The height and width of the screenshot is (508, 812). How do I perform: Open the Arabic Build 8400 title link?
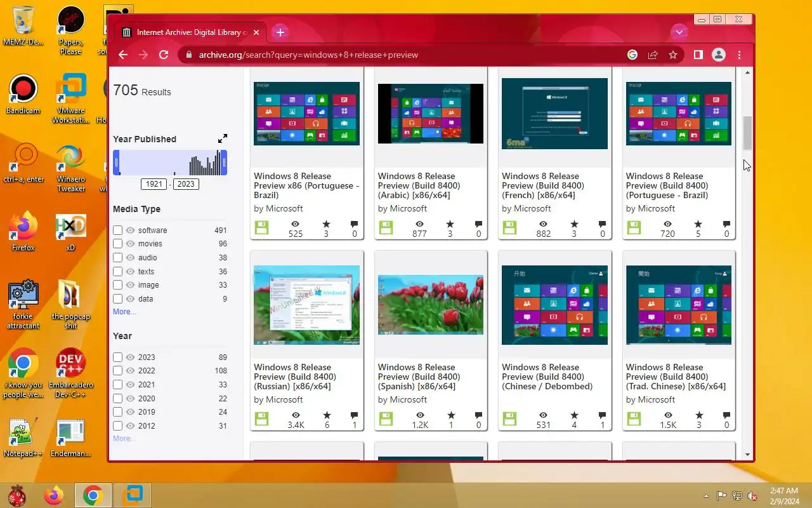[419, 185]
